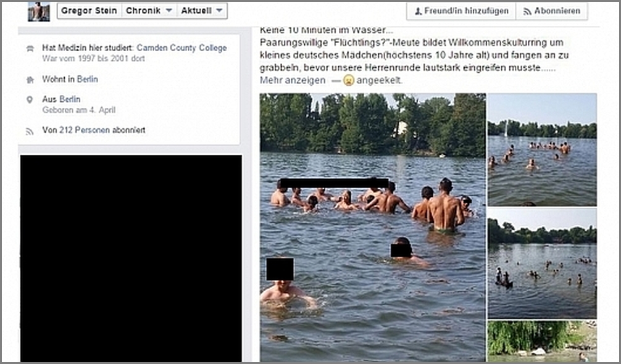Viewport: 621px width, 364px height.
Task: Expand the Aktuell dropdown arrow
Action: (219, 10)
